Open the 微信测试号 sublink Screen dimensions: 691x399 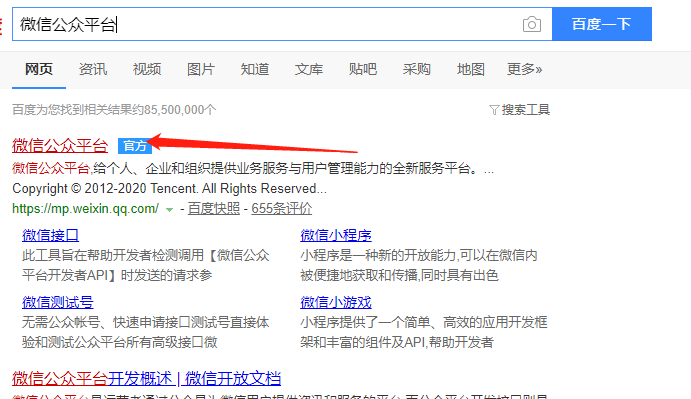pyautogui.click(x=58, y=302)
